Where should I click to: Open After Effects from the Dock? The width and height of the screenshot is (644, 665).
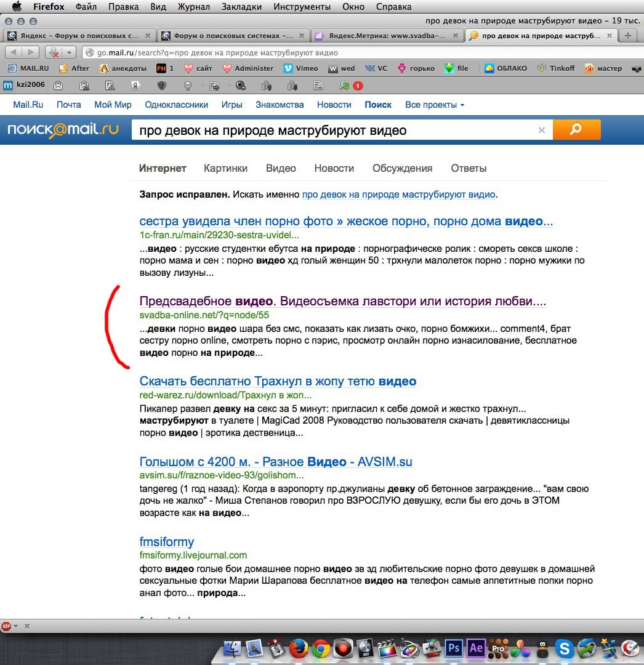click(476, 648)
